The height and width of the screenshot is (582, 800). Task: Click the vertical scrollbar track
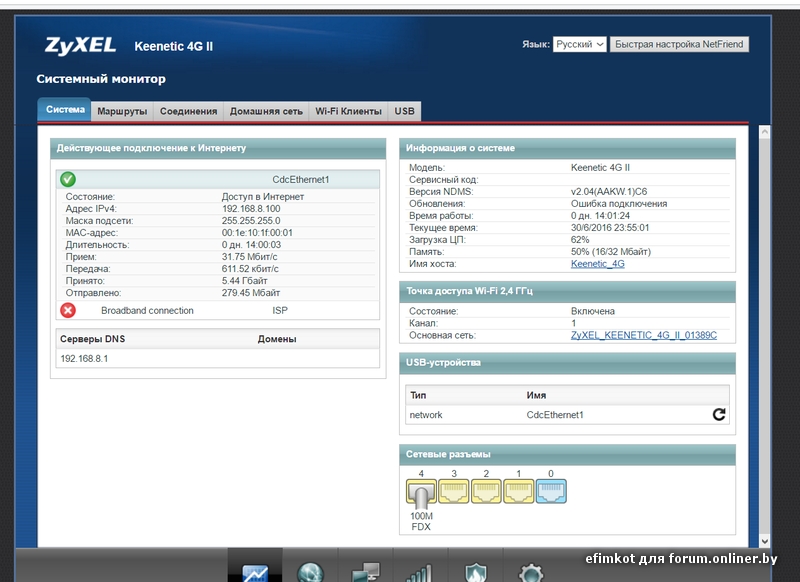[764, 337]
